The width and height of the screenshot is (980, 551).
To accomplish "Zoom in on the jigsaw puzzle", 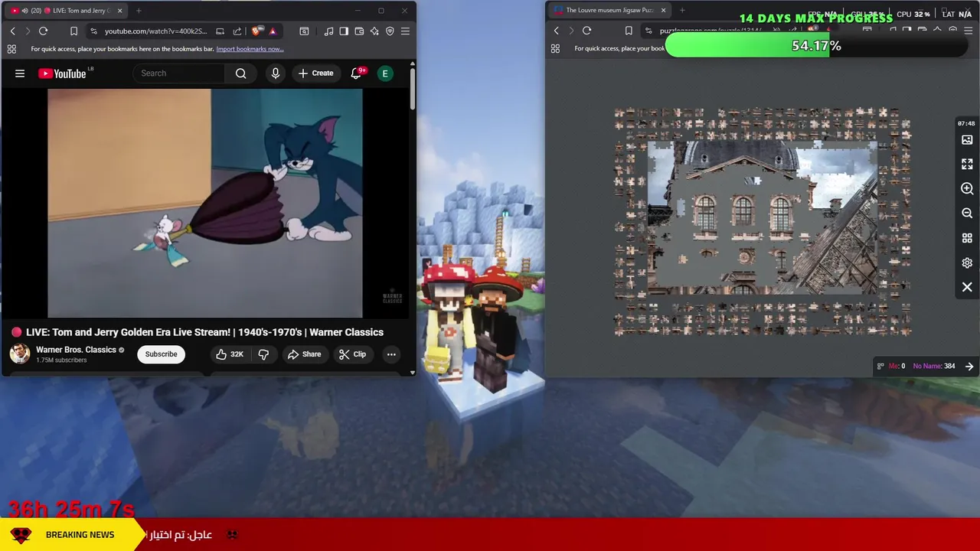I will click(x=967, y=189).
